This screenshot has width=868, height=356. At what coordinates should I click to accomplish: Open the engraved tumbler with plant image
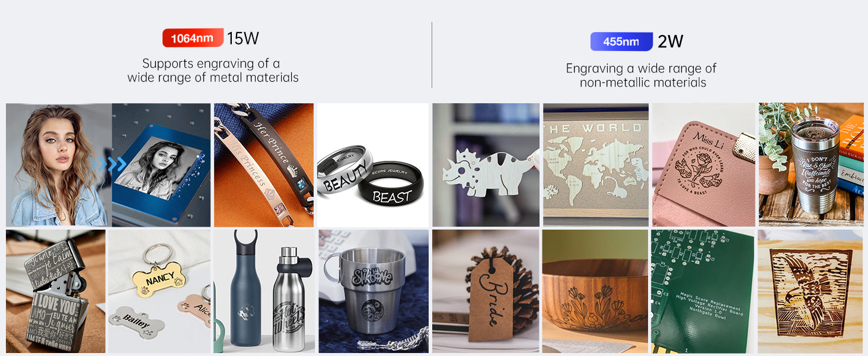811,165
